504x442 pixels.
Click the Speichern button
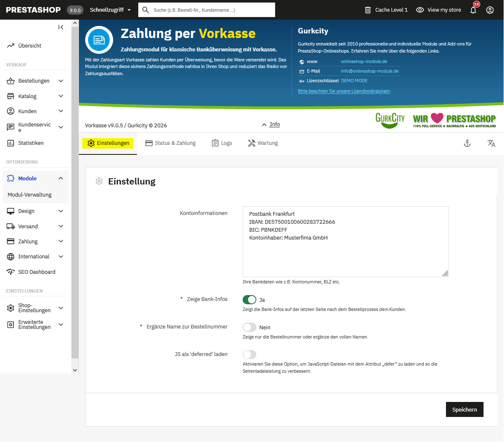[465, 409]
